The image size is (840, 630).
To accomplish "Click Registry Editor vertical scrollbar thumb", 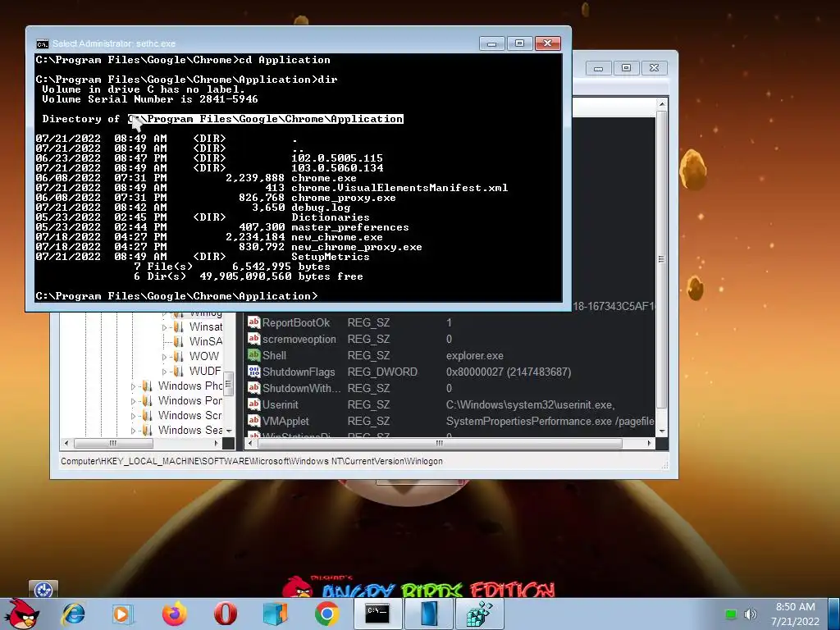I will 662,260.
